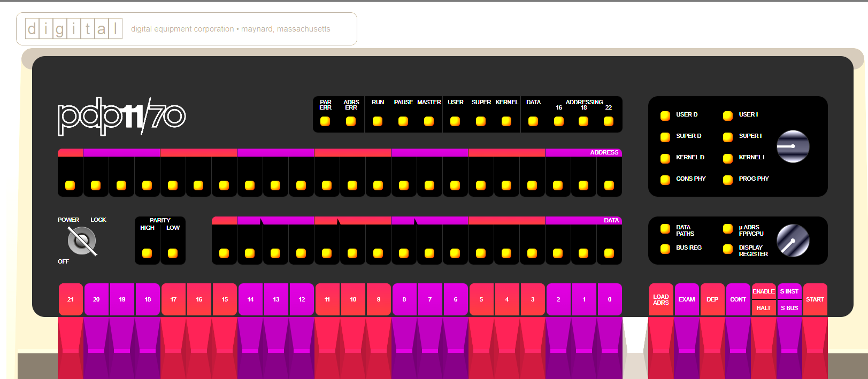868x379 pixels.
Task: Click the SUPER D indicator lamp
Action: pos(665,137)
